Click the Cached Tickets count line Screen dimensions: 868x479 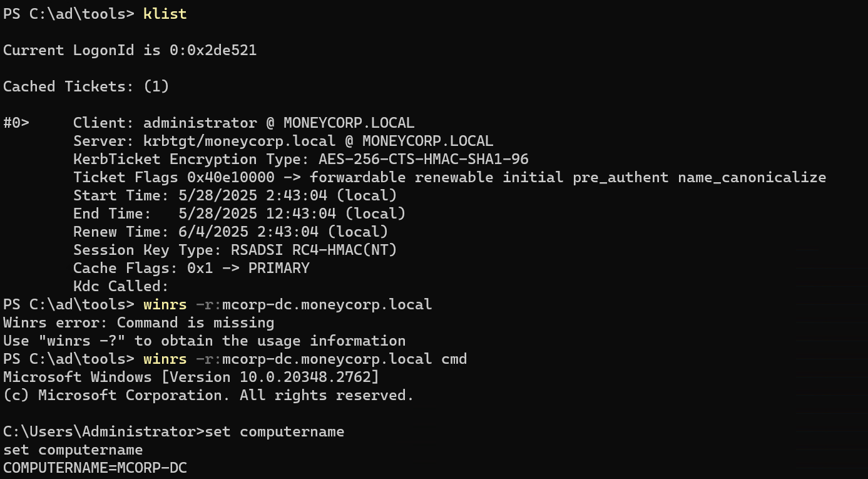tap(86, 86)
